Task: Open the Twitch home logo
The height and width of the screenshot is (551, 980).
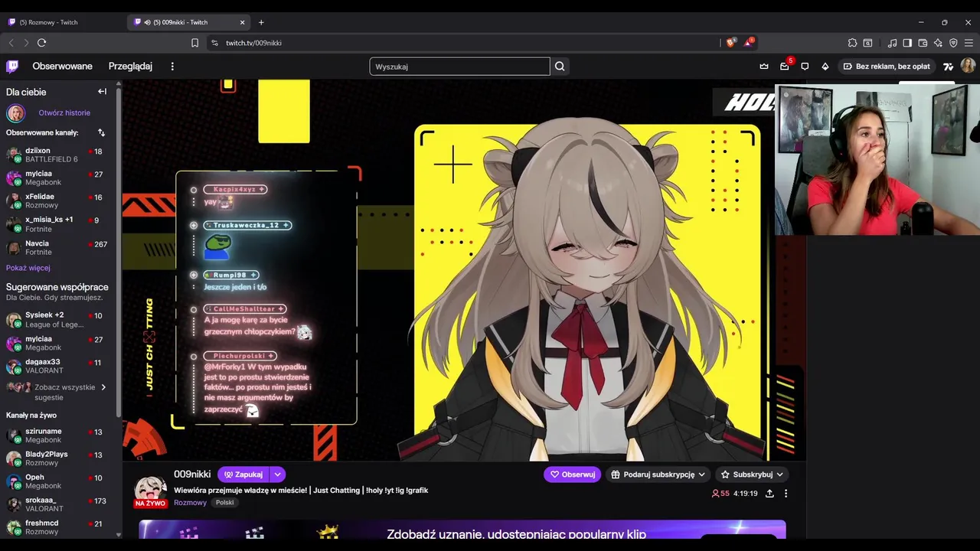Action: click(x=12, y=67)
